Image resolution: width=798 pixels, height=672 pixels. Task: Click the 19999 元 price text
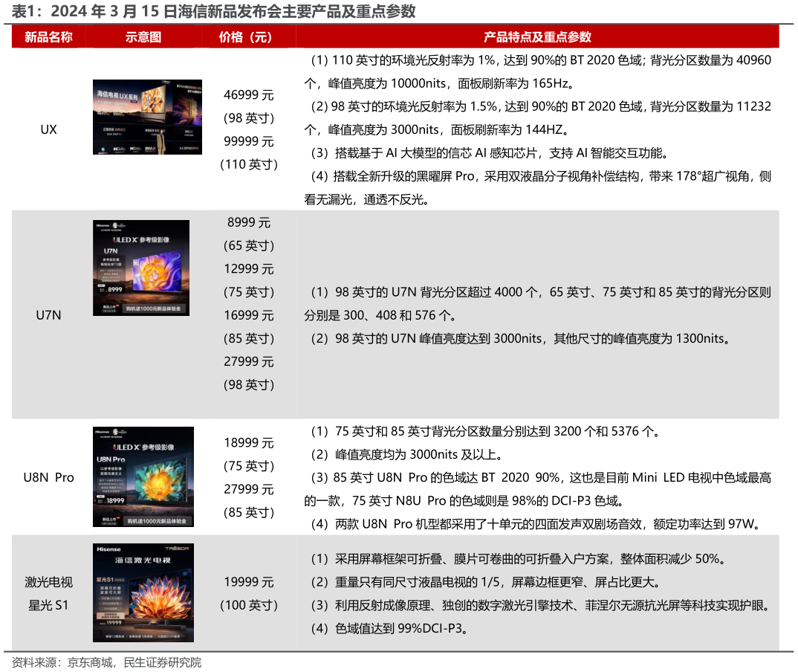point(249,582)
